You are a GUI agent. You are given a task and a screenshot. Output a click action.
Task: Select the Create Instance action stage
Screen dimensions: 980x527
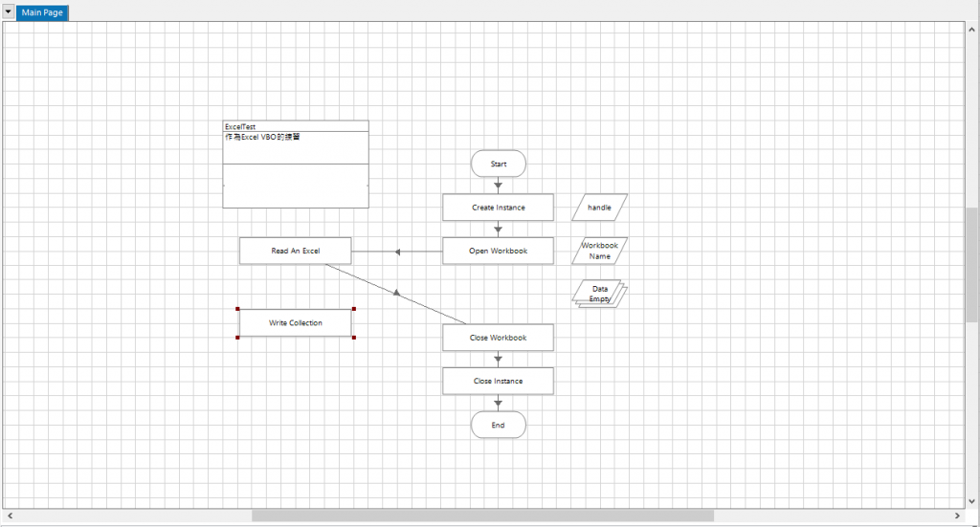(x=498, y=208)
